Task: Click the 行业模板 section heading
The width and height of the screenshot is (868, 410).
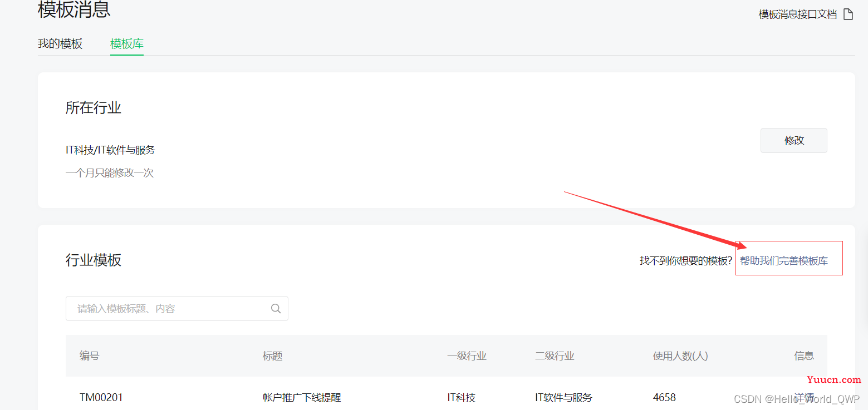Action: click(94, 260)
